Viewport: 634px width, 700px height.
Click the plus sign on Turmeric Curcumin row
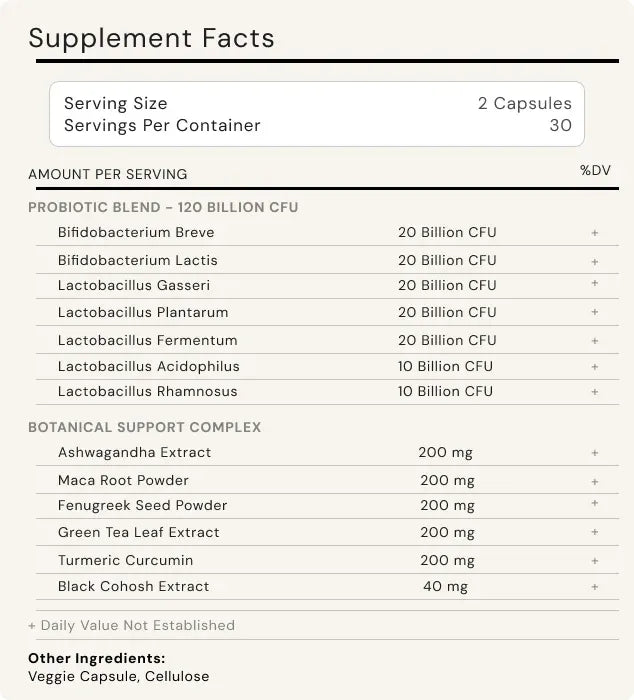(x=594, y=561)
